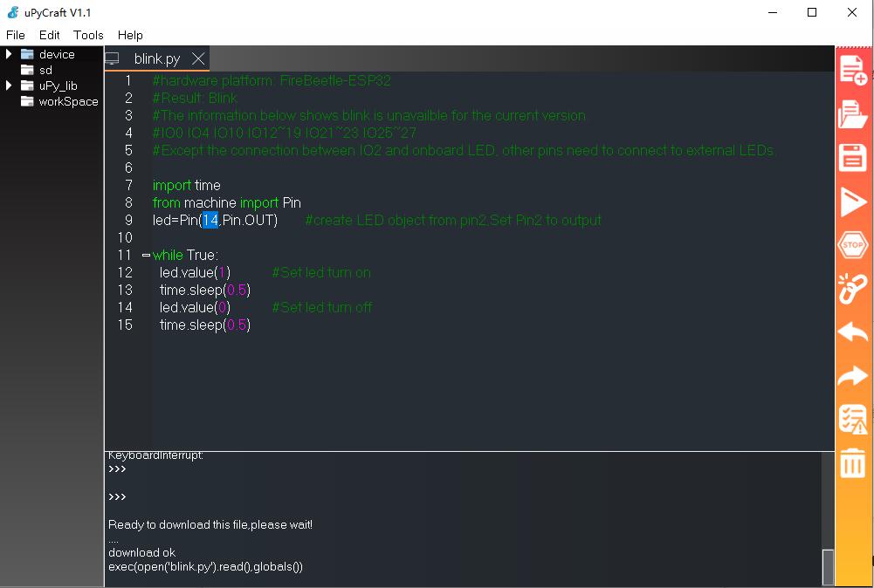Expand the device tree node
The image size is (874, 588).
pos(9,54)
